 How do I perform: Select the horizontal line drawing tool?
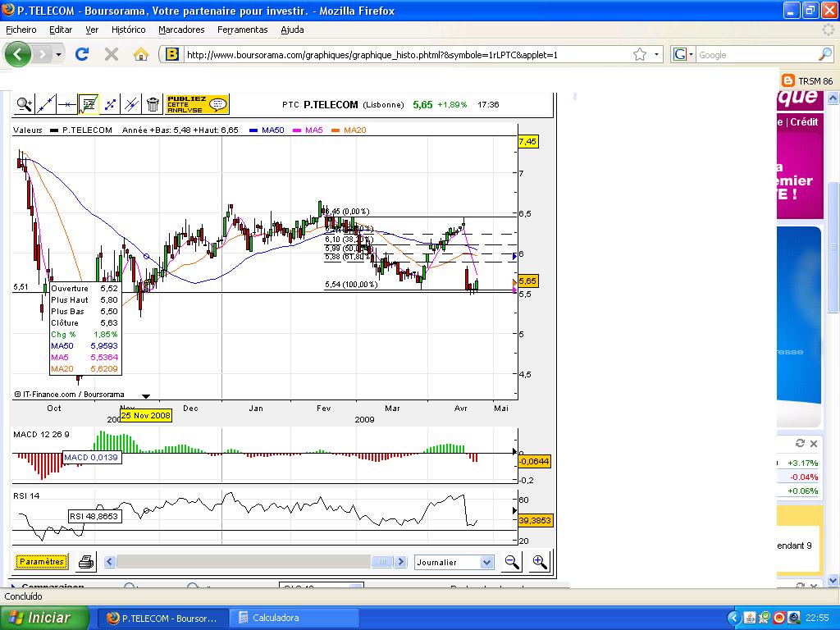(x=67, y=104)
